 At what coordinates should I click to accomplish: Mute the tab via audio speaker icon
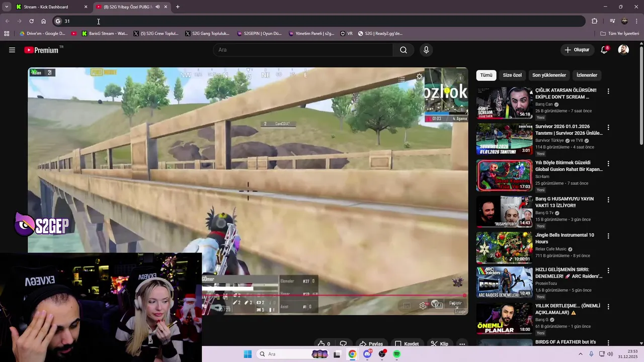tap(157, 7)
